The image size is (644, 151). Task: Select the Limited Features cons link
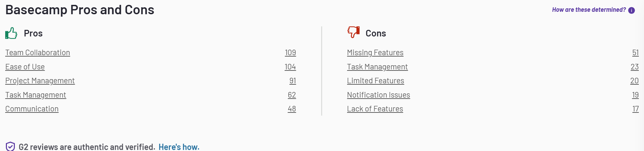(375, 81)
